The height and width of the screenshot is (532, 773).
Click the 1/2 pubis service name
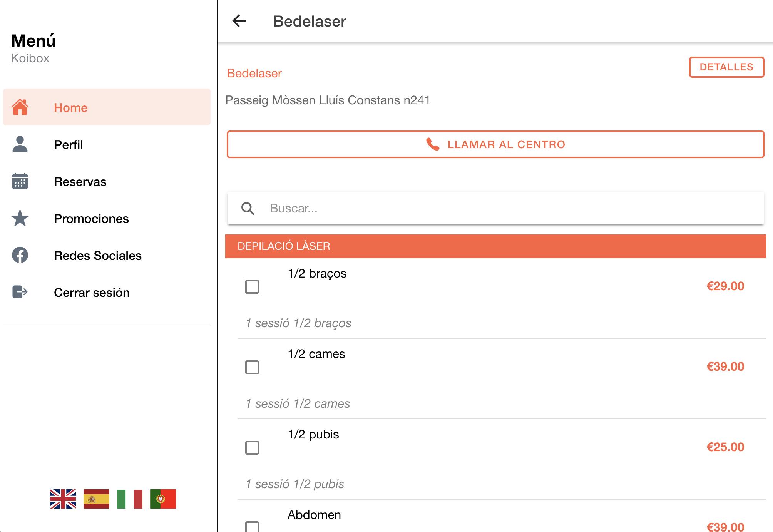pos(313,434)
